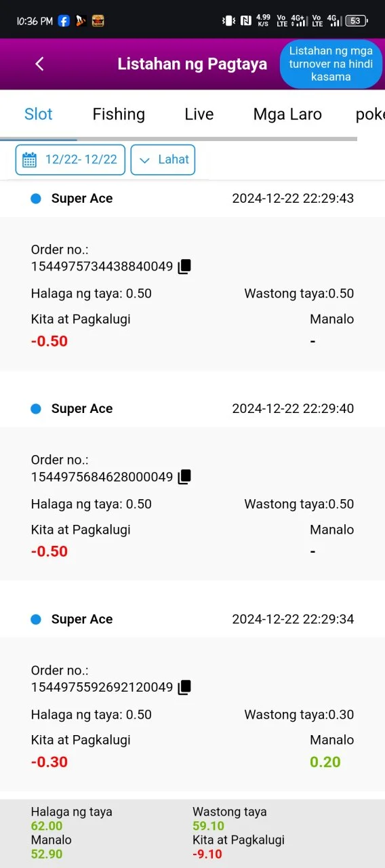Open Listahan ng mga turnover na hindi kasama
Screen dimensions: 385x868
pyautogui.click(x=331, y=64)
